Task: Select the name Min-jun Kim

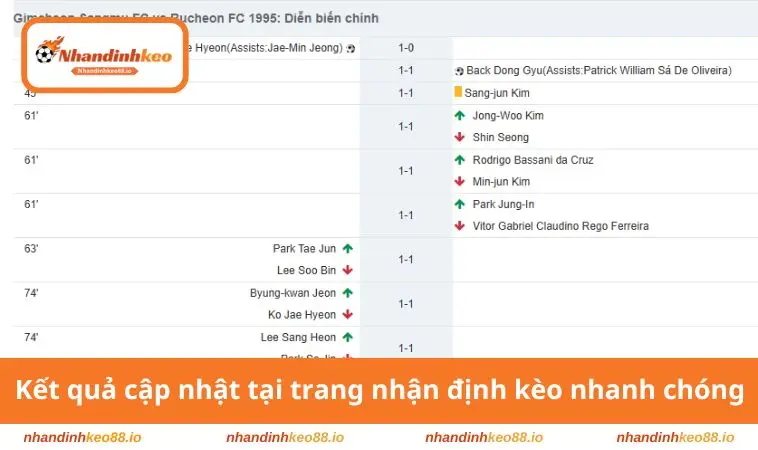Action: pos(501,182)
